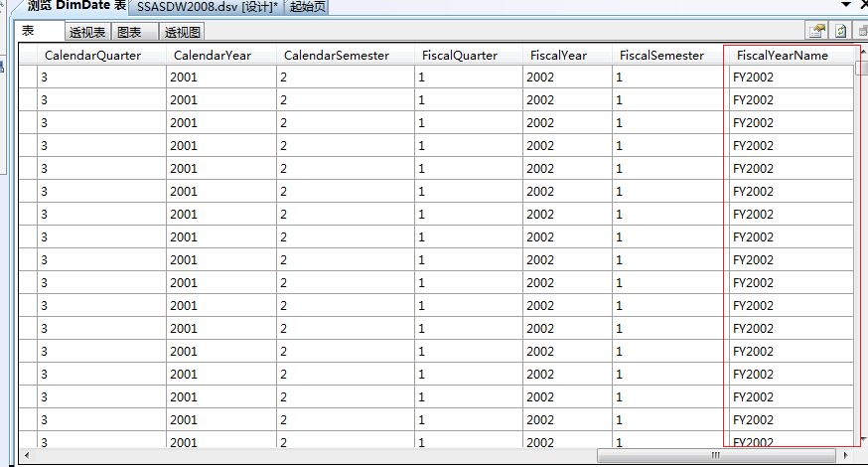868x467 pixels.
Task: Open the active documents dropdown arrow
Action: coord(846,4)
